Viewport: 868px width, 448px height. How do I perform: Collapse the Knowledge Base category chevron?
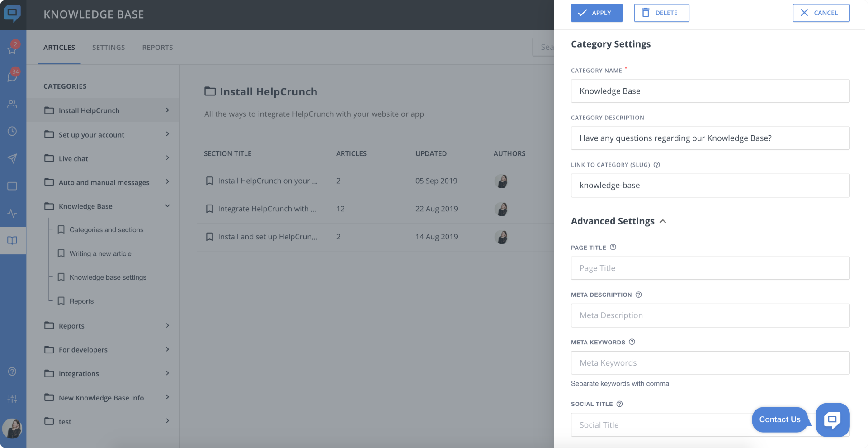pyautogui.click(x=167, y=206)
